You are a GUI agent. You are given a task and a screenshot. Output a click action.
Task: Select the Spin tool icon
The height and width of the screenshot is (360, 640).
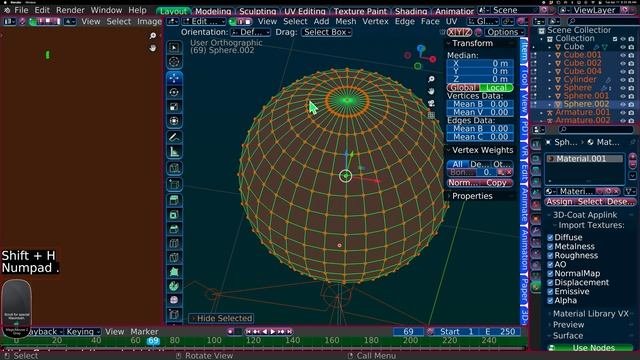click(x=174, y=286)
